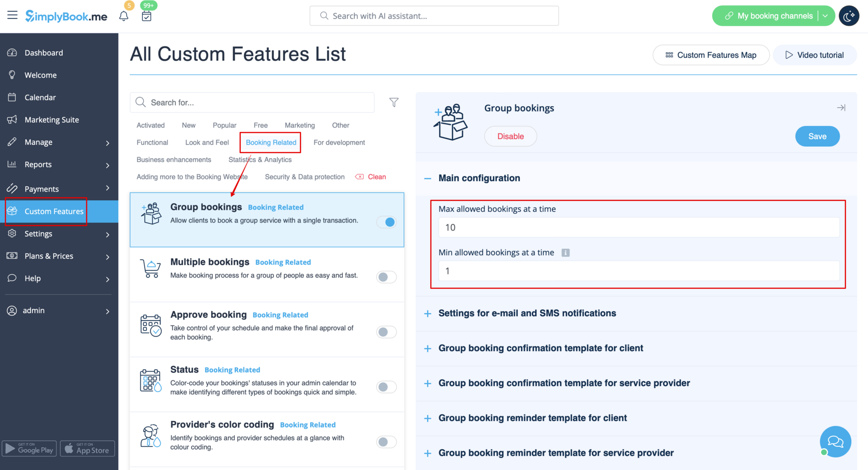The height and width of the screenshot is (470, 868).
Task: Switch to the Activated filter tab
Action: [x=150, y=125]
